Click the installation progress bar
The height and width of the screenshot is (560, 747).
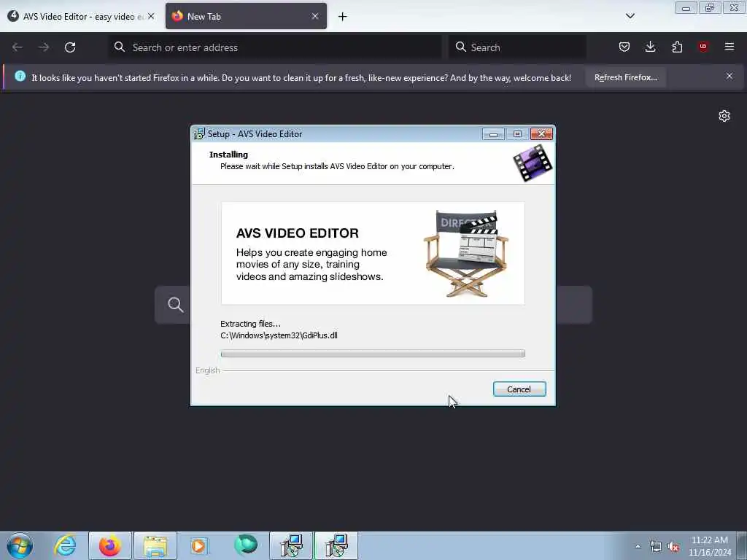click(x=373, y=354)
